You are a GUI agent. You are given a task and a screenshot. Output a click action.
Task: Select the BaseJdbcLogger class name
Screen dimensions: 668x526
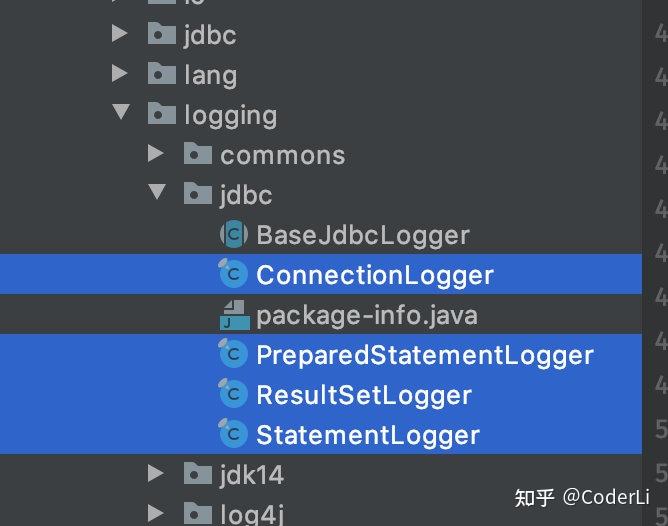tap(363, 235)
